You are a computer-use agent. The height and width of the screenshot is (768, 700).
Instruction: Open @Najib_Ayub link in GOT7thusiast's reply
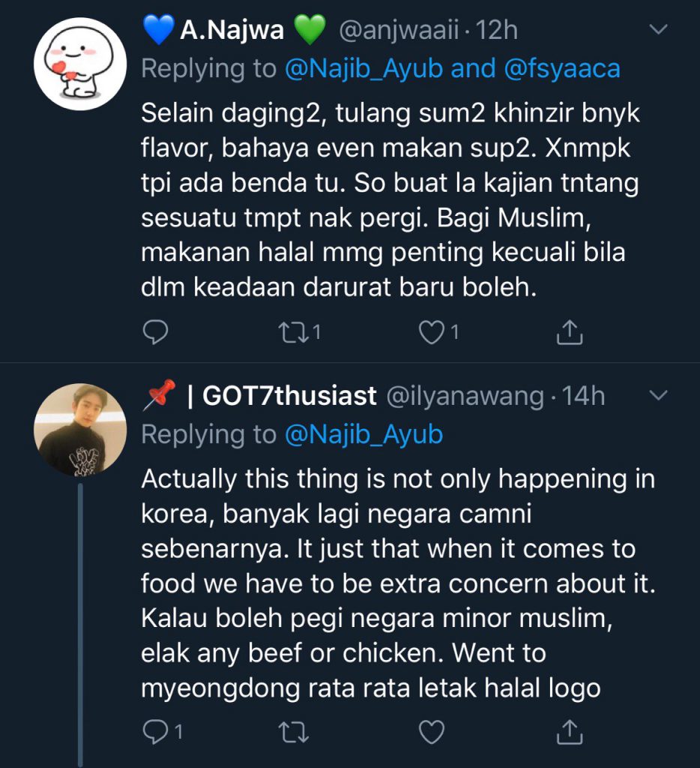(x=363, y=434)
